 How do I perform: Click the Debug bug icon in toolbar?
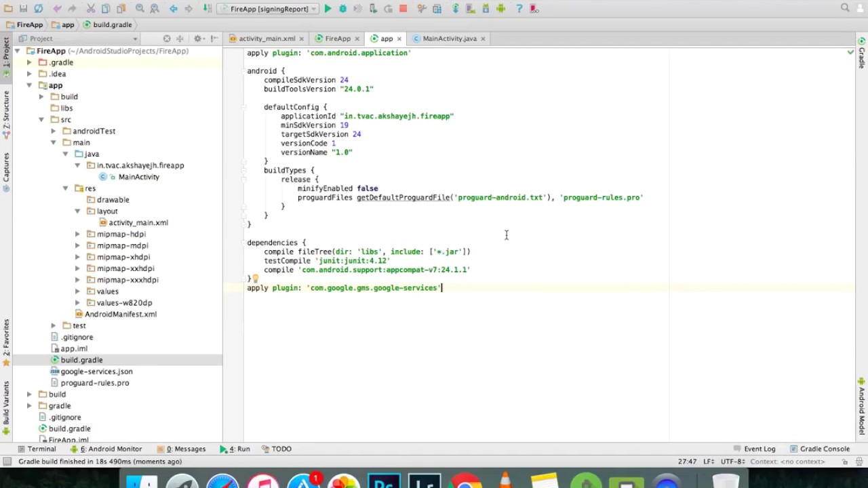coord(342,9)
